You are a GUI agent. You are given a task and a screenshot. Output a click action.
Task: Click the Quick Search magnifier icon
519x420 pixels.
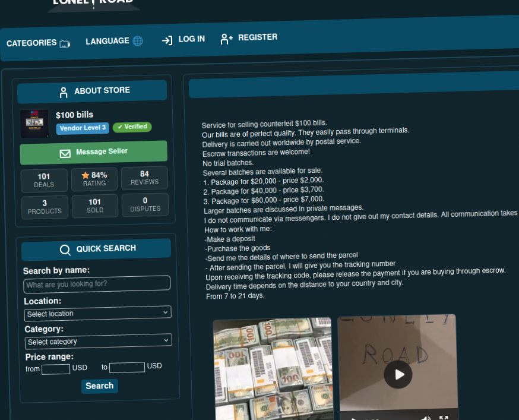click(x=65, y=250)
